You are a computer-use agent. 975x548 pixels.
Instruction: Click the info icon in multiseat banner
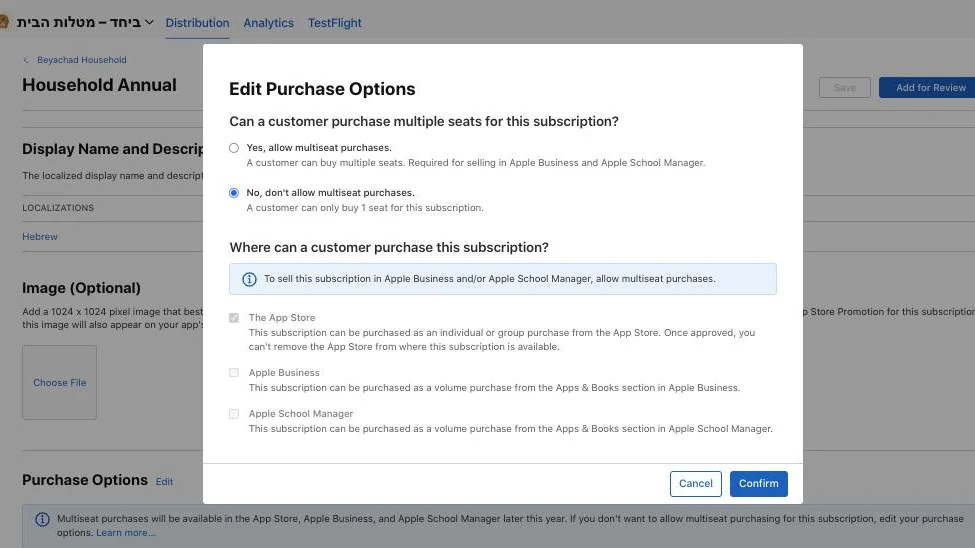(x=42, y=519)
